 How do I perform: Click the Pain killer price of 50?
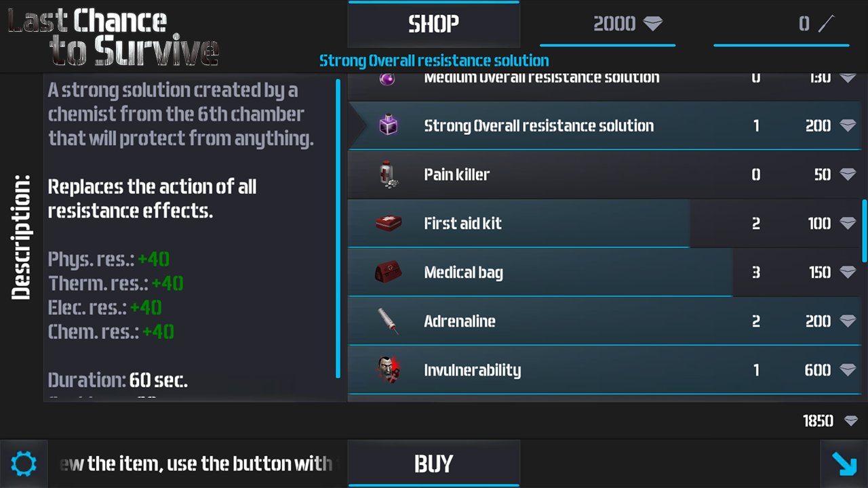(822, 175)
